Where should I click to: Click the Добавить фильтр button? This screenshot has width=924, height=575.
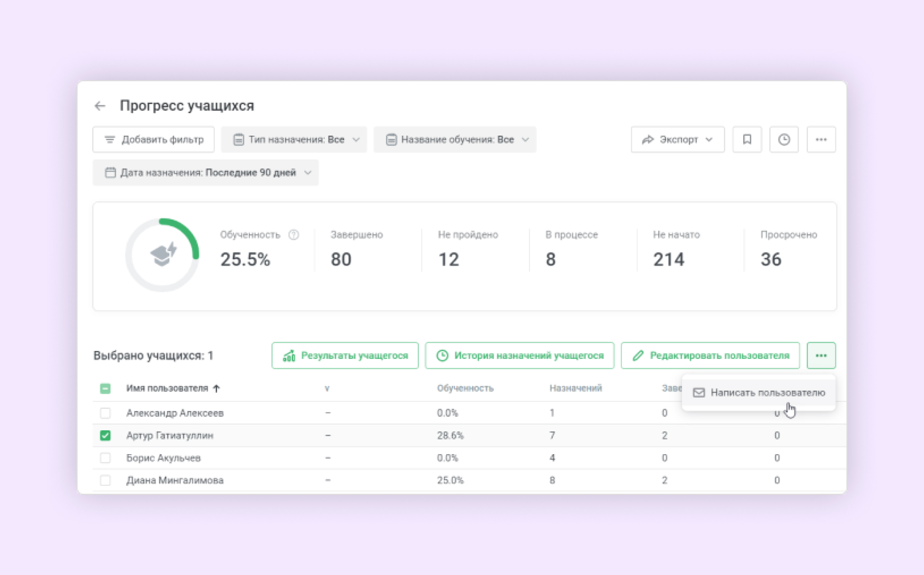click(x=154, y=140)
